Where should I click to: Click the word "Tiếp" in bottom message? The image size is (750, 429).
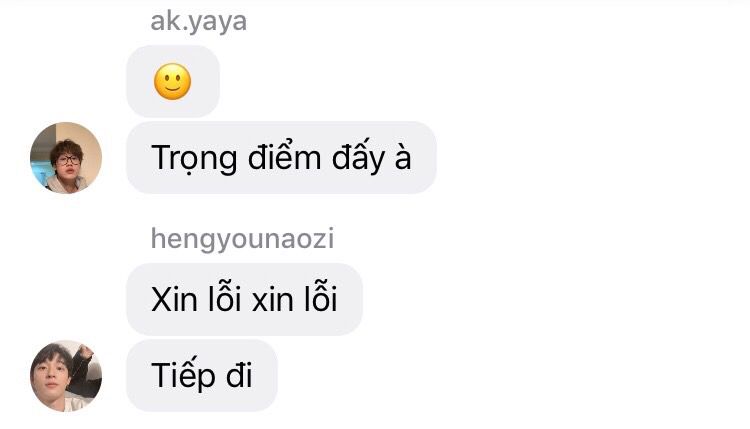coord(183,374)
